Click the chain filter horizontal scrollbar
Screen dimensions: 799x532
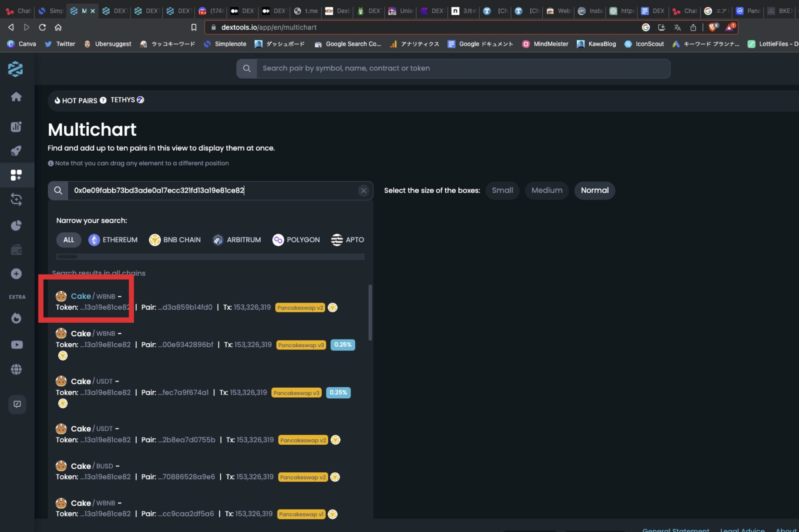point(67,257)
